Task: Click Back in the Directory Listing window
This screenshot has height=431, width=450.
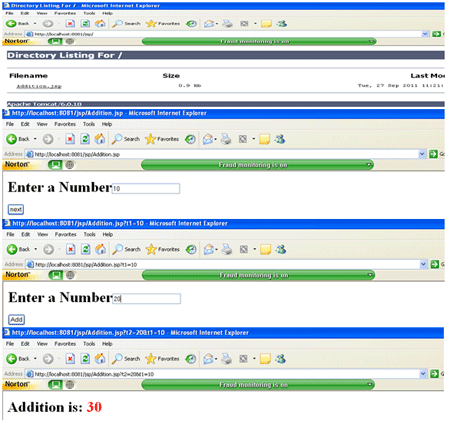Action: [17, 24]
